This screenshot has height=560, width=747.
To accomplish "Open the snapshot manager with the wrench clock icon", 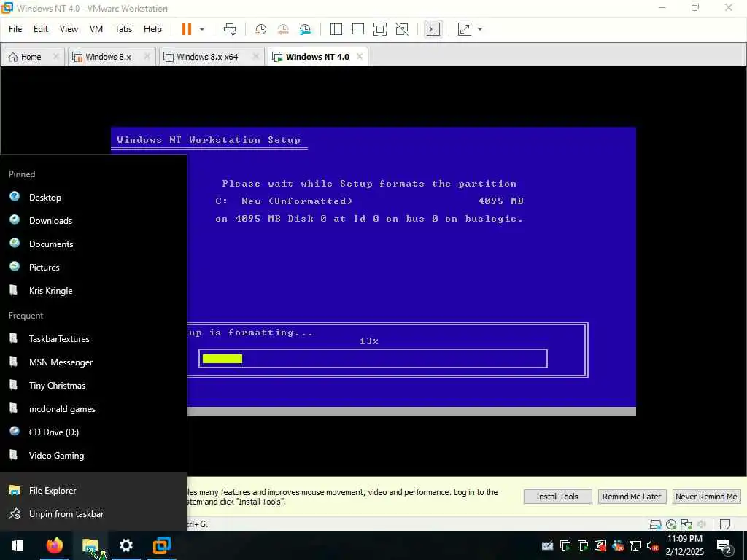I will (305, 29).
